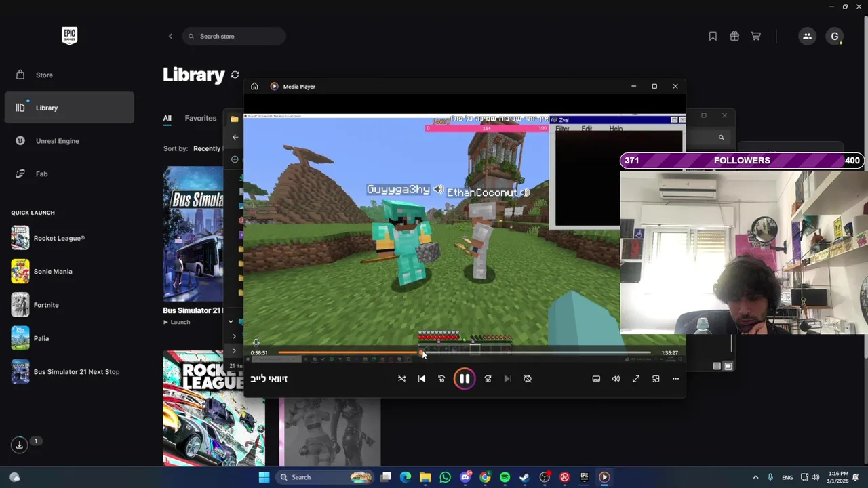Open subtitles and captions menu in Media Player
868x488 pixels.
(x=596, y=379)
